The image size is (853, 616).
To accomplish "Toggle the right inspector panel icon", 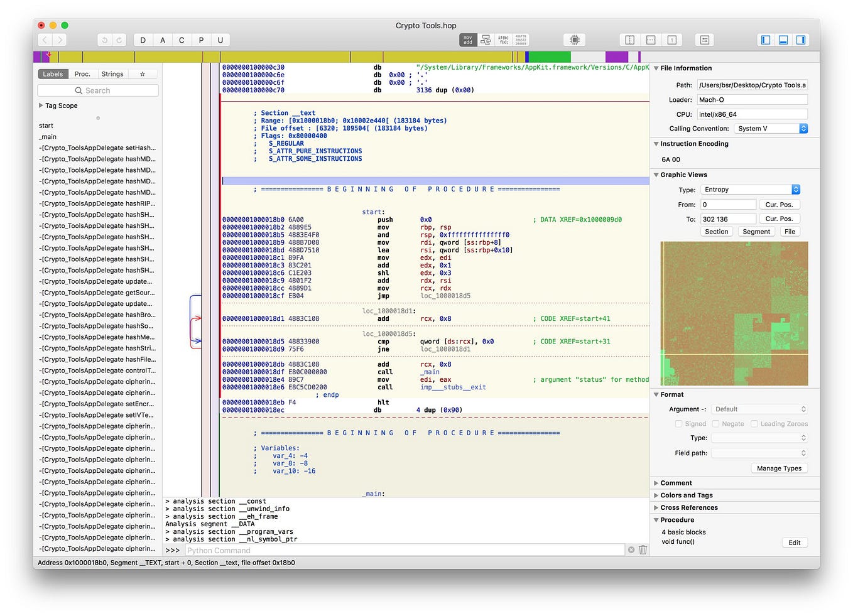I will pos(801,40).
